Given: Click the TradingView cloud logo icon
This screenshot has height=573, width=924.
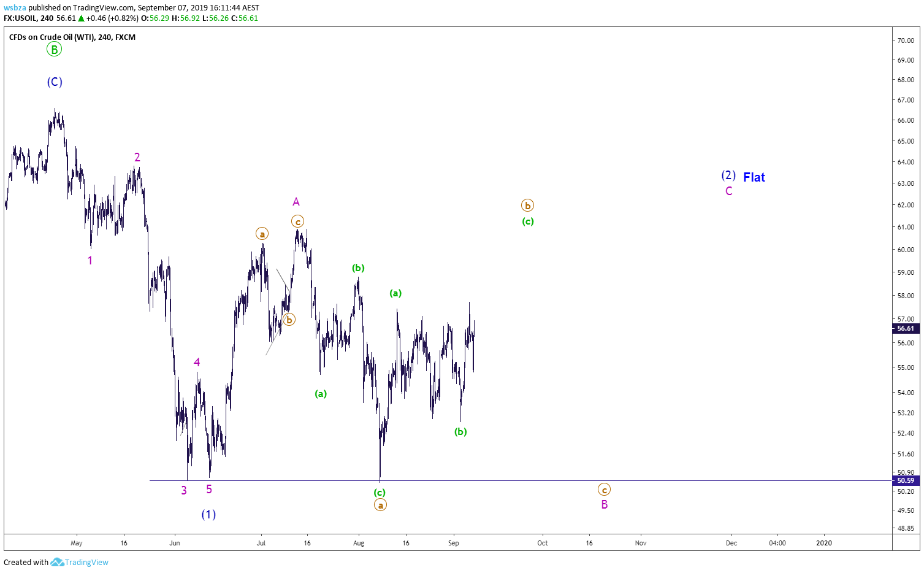Looking at the screenshot, I should tap(57, 562).
